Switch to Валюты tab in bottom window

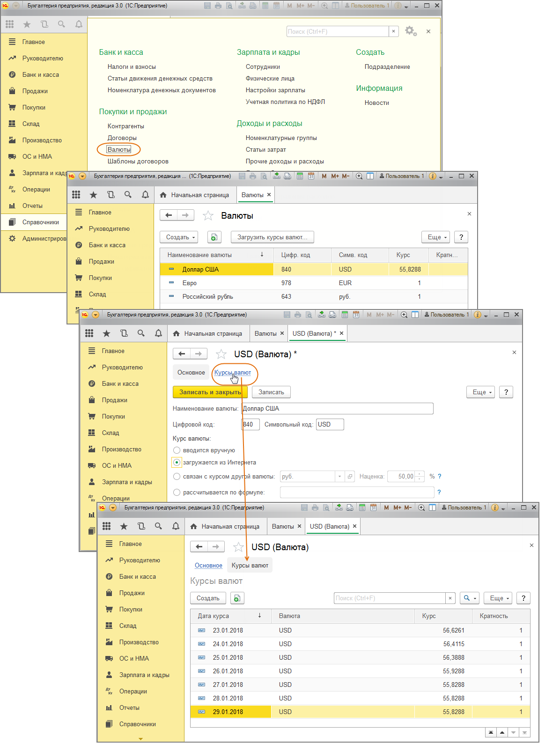pyautogui.click(x=283, y=526)
